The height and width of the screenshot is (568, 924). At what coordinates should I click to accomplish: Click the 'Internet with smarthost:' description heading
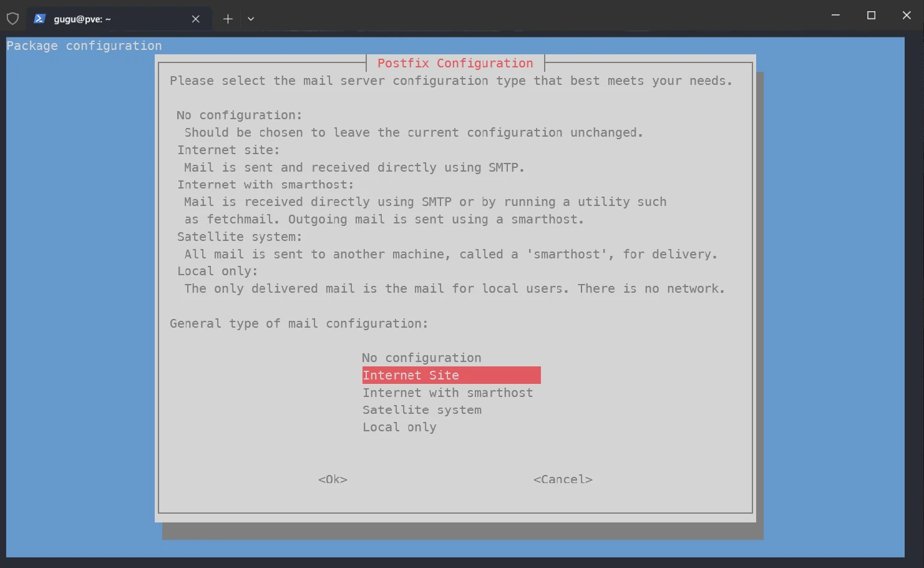(266, 185)
